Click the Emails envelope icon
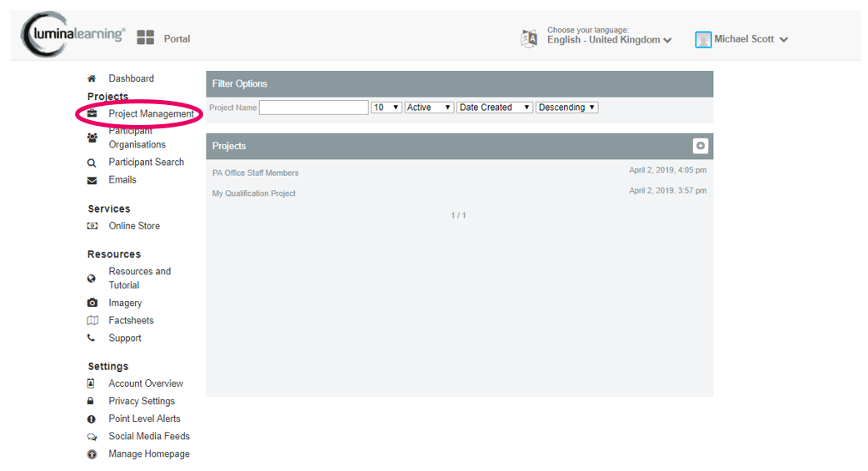 click(x=92, y=180)
